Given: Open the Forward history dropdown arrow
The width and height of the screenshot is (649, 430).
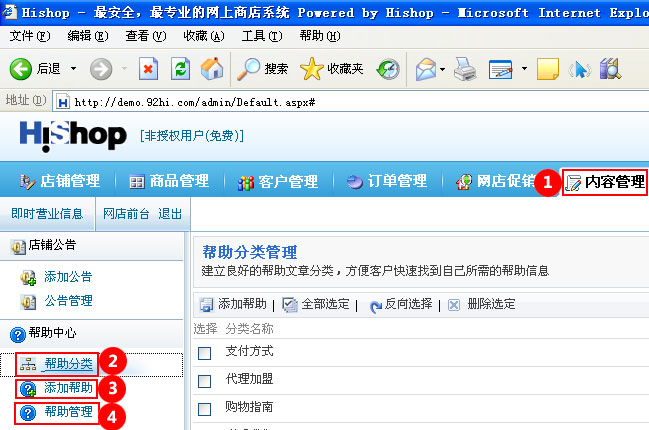Looking at the screenshot, I should point(124,68).
